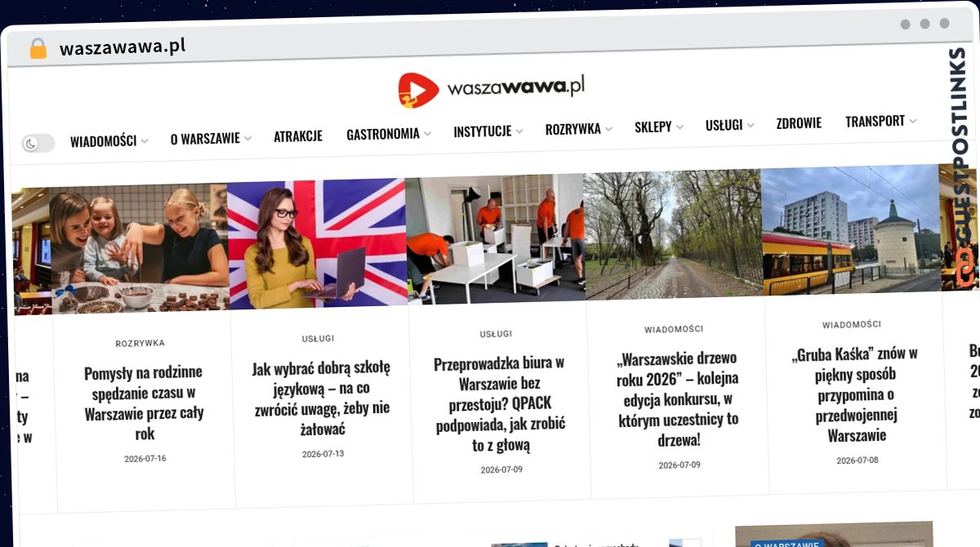Click WIADOMOŚCI label above Gruba Kaśka article
Image resolution: width=980 pixels, height=547 pixels.
(x=852, y=324)
